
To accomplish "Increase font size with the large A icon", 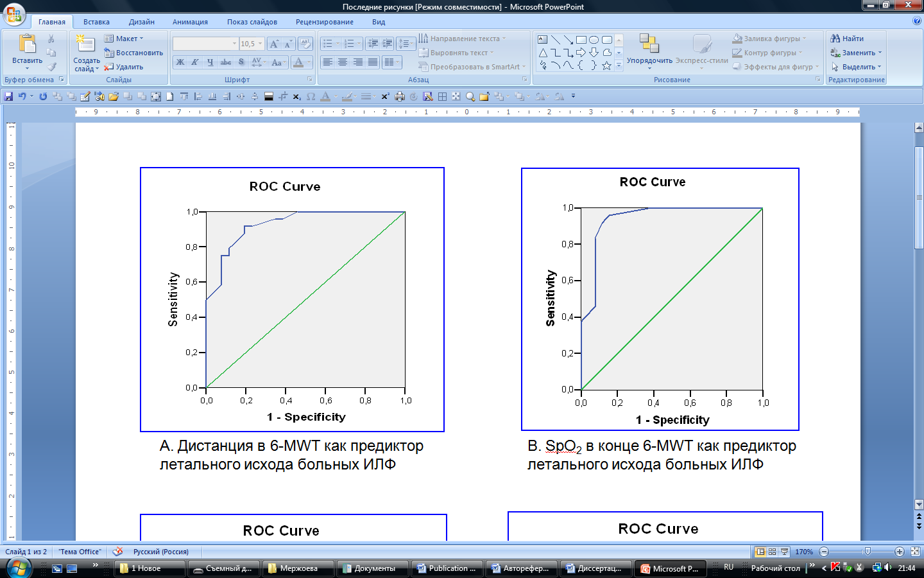I will point(274,44).
